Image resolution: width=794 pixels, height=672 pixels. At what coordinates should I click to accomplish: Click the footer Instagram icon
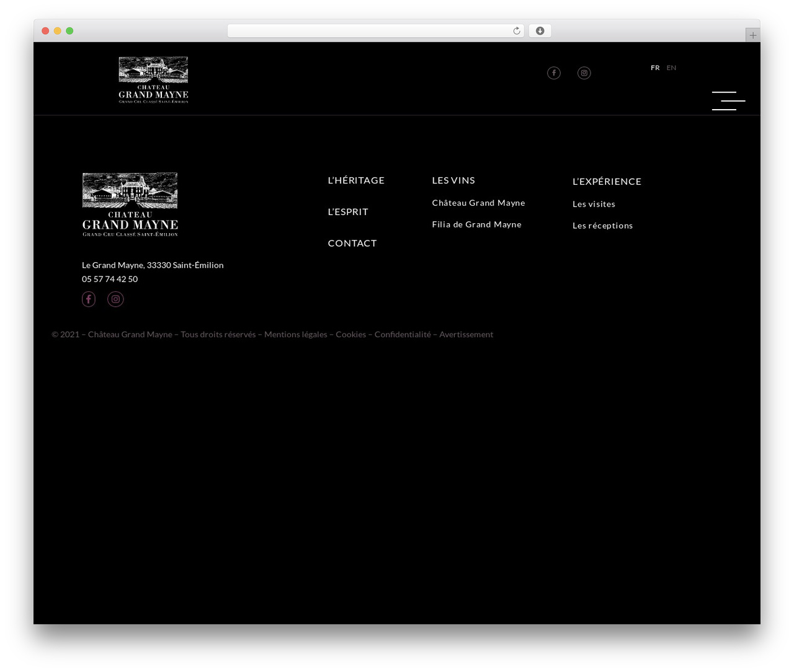[115, 299]
